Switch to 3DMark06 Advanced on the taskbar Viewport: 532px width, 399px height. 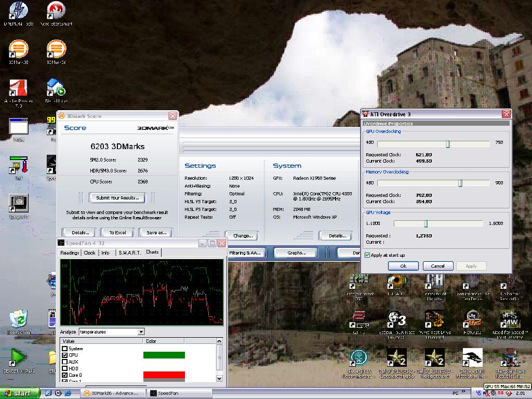[113, 393]
